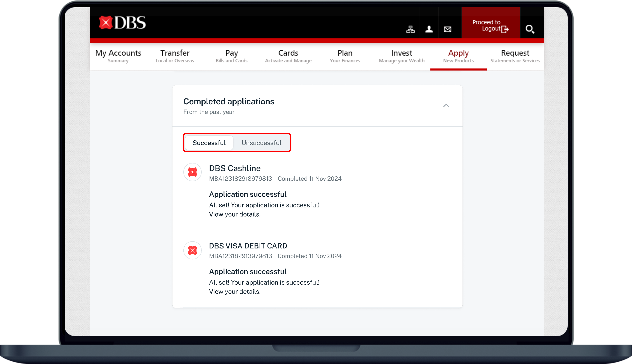Click Application successful heading under DBS Cashline

click(248, 194)
